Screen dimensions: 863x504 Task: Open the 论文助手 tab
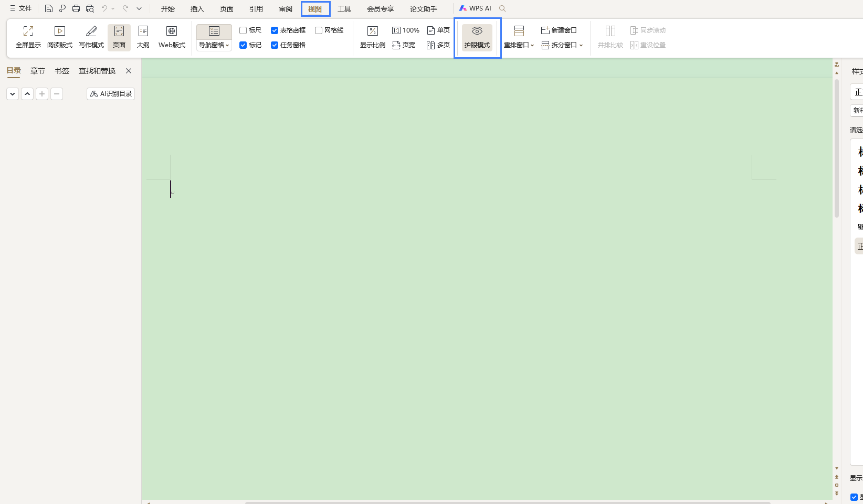(424, 9)
